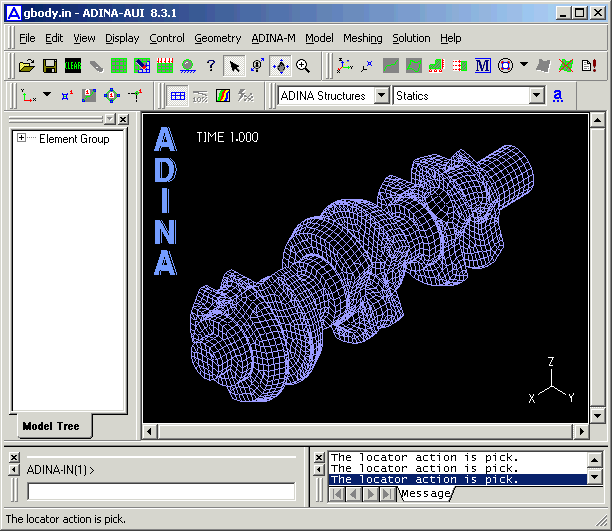The width and height of the screenshot is (612, 531).
Task: Select the highlighted 'The locator action is pick.' message
Action: click(458, 479)
